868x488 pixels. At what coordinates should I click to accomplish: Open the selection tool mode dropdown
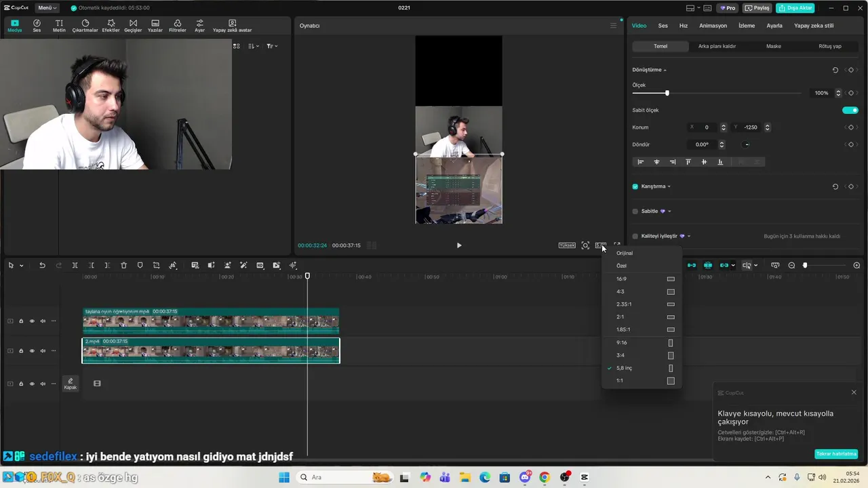pyautogui.click(x=21, y=266)
